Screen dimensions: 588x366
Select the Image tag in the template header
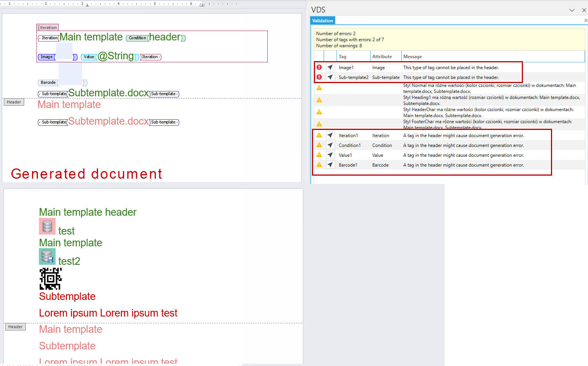click(47, 57)
